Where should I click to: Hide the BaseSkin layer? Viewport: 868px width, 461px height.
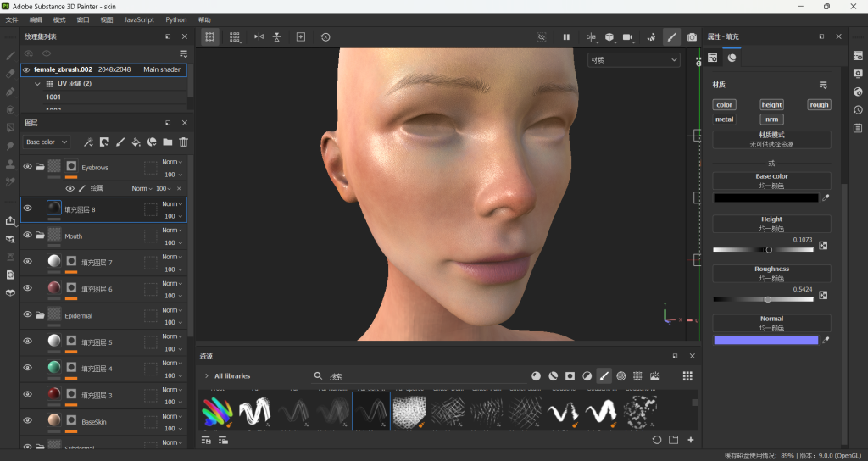pos(27,420)
